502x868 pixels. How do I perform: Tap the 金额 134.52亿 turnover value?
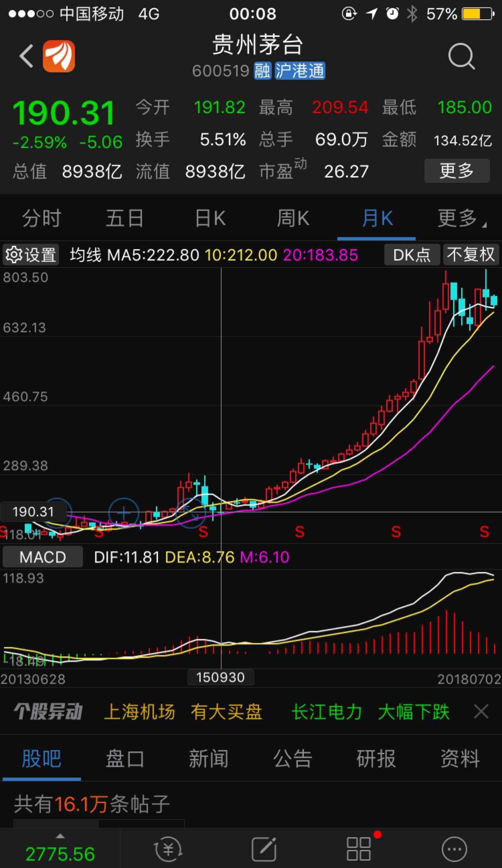(x=463, y=140)
